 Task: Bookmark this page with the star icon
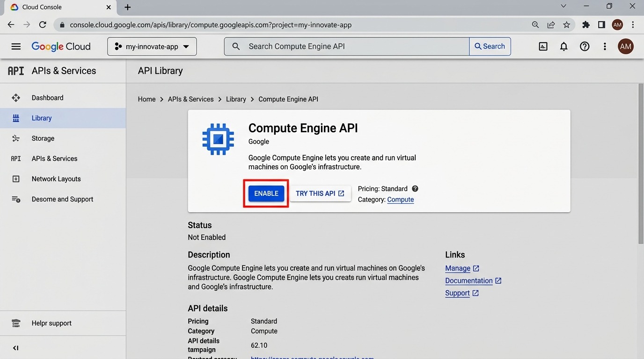pyautogui.click(x=567, y=25)
